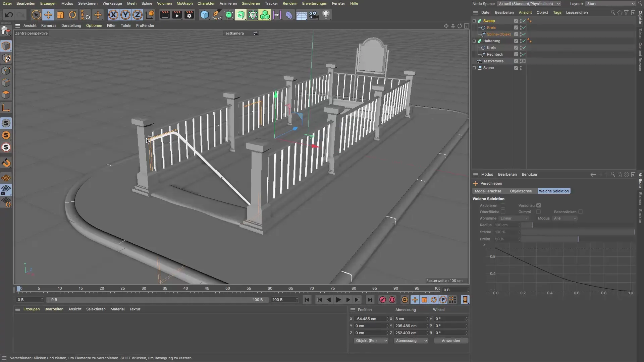Activate the Move tool in toolbar
The width and height of the screenshot is (644, 362).
(48, 15)
